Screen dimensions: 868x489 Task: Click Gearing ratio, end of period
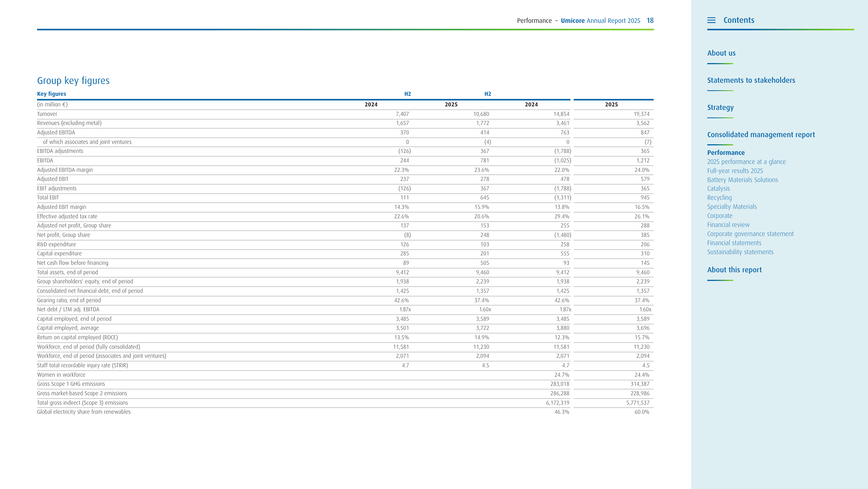(69, 301)
